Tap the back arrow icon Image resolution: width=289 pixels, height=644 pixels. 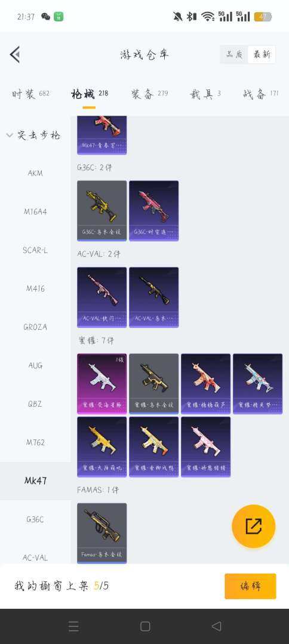15,54
